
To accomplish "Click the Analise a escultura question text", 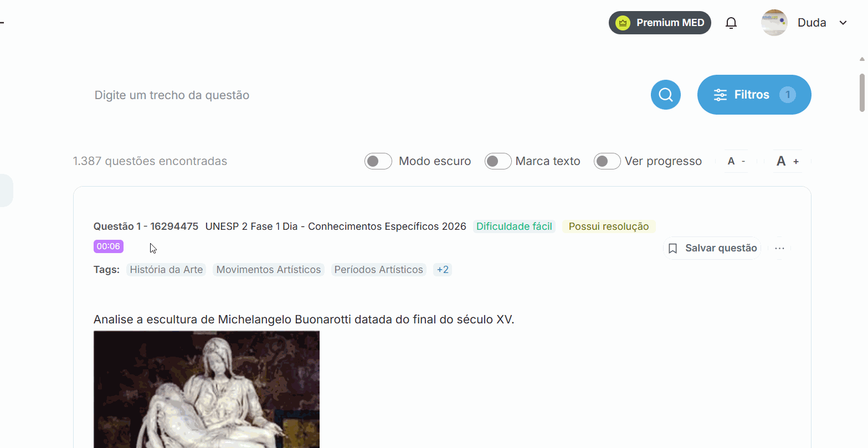I will (x=304, y=320).
